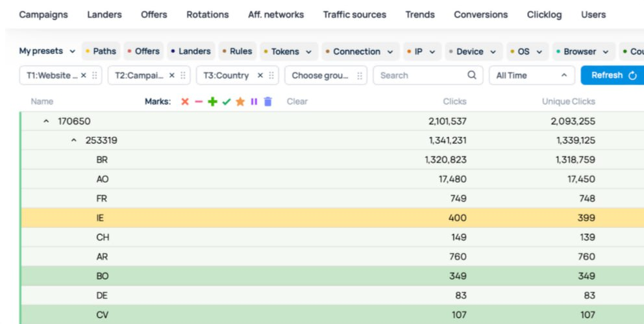Click Clear to remove marks
Viewport: 644px width, 324px height.
297,102
